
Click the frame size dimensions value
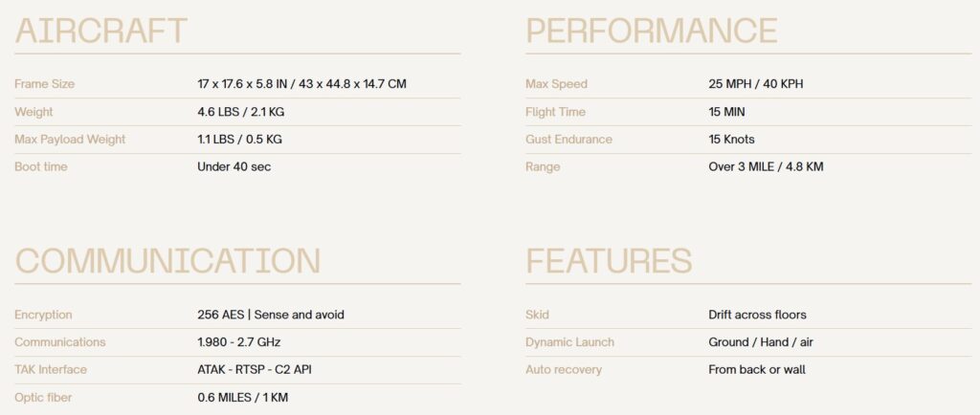click(x=301, y=83)
